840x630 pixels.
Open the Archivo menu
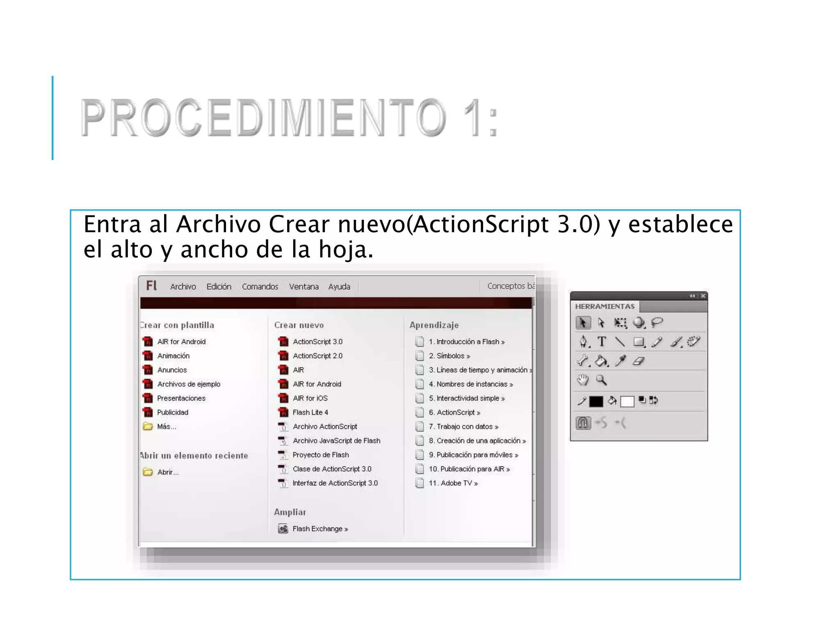point(183,287)
